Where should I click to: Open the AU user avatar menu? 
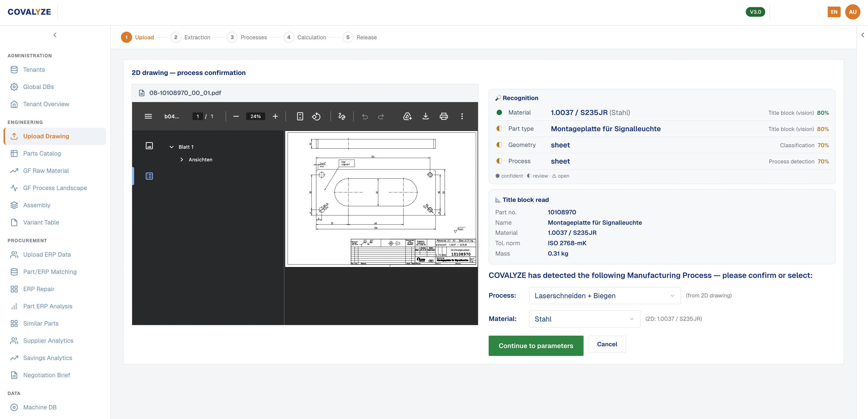pyautogui.click(x=853, y=12)
